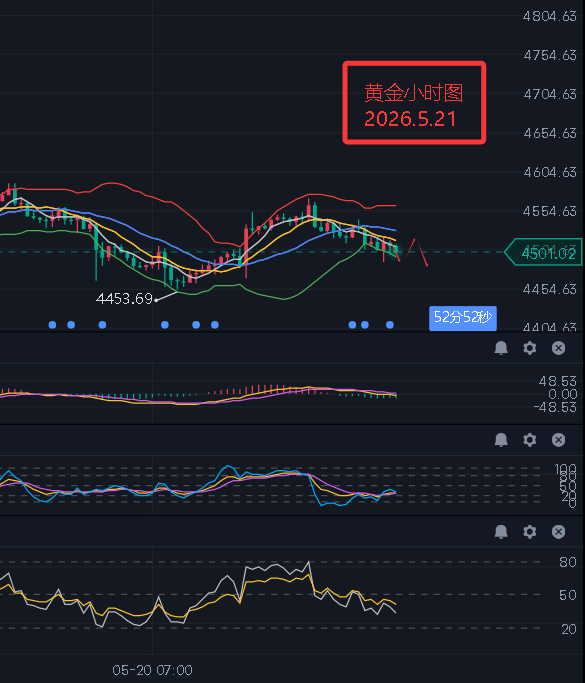Open settings gear on KDJ indicator panel
The width and height of the screenshot is (585, 683).
(x=530, y=440)
